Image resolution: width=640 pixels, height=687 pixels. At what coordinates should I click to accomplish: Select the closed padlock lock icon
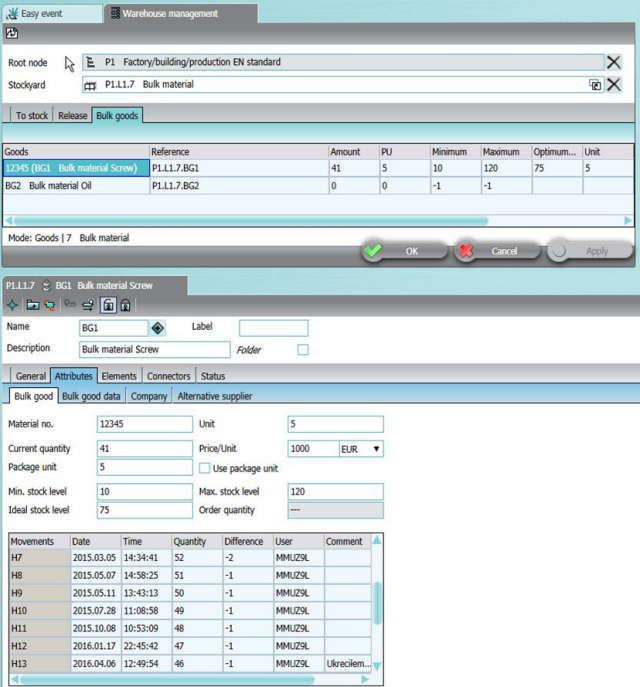[x=125, y=305]
